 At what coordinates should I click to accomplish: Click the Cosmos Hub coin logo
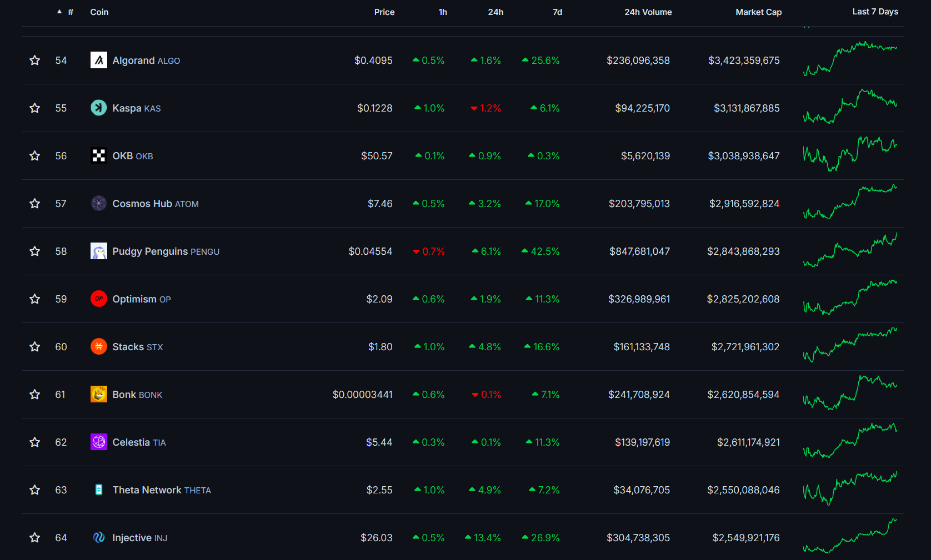point(99,203)
